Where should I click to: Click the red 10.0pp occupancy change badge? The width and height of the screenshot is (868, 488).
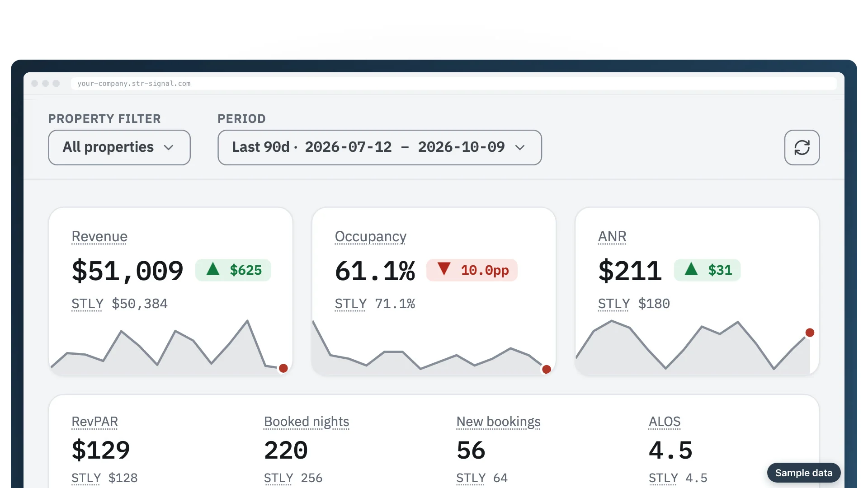472,270
